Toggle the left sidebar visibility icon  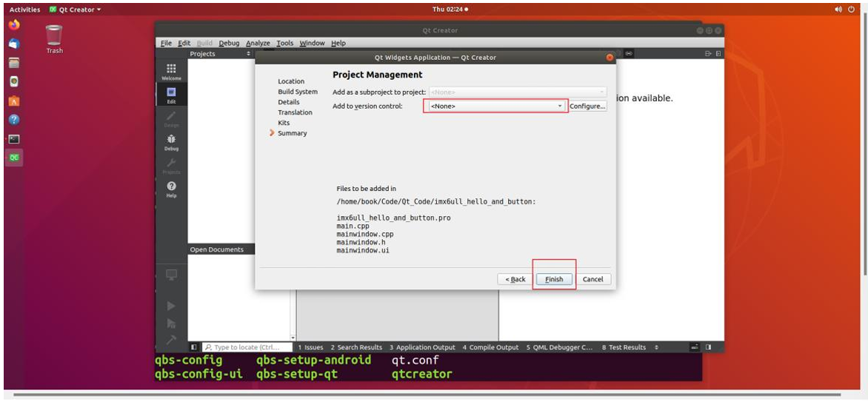(194, 347)
